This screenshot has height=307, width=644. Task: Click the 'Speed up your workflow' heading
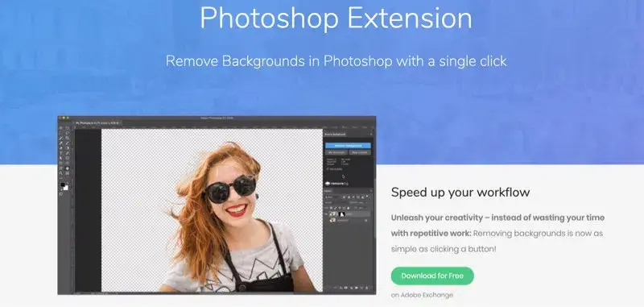click(460, 192)
